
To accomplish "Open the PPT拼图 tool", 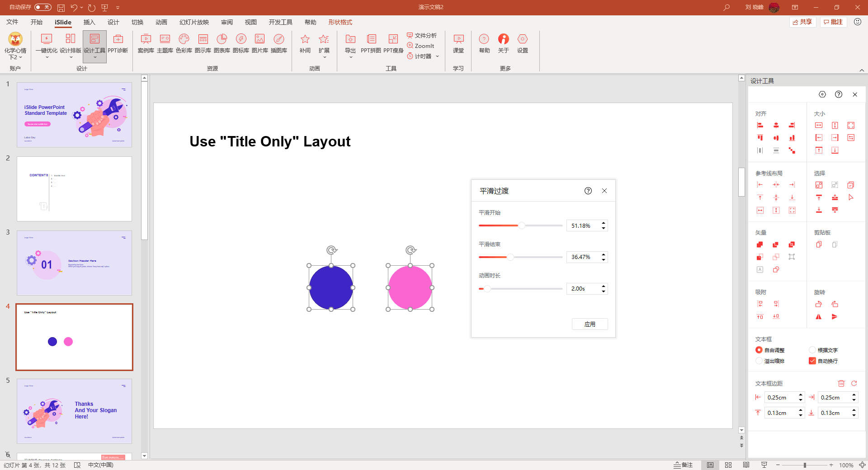I will point(371,43).
